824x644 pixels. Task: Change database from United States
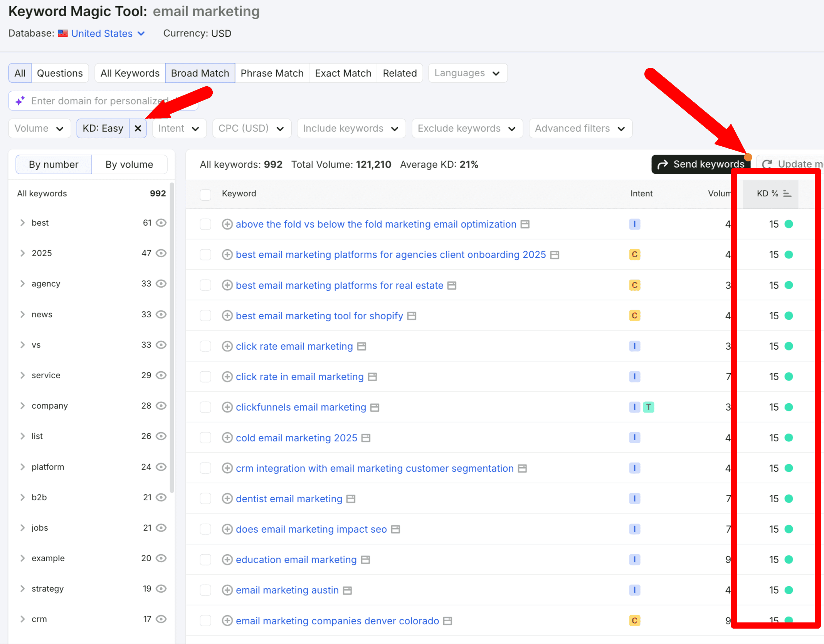108,34
